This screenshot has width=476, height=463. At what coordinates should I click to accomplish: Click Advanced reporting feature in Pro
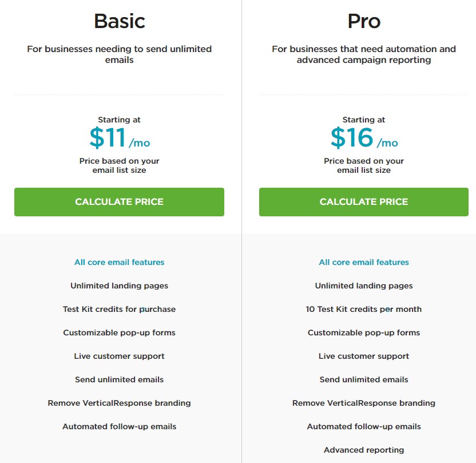coord(364,450)
